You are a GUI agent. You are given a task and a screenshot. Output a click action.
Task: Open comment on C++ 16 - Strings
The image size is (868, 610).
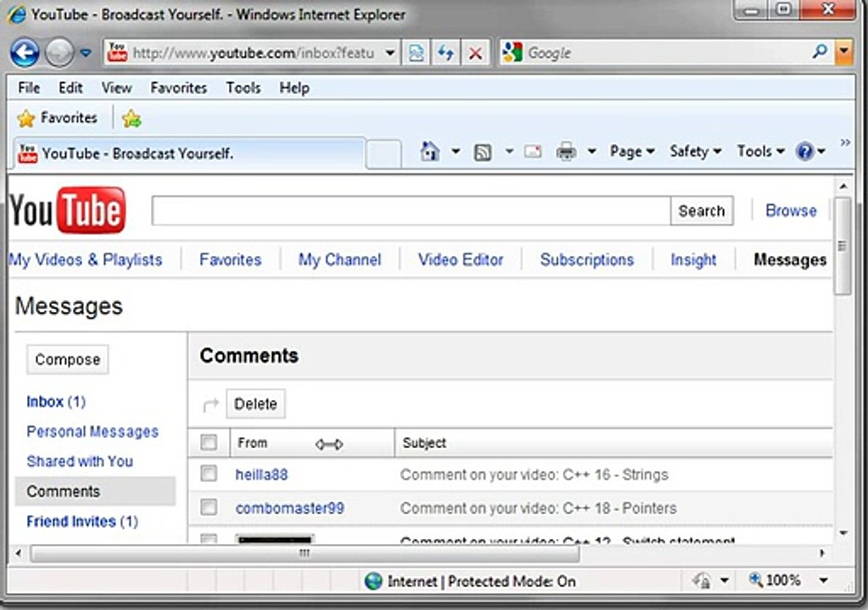point(534,475)
